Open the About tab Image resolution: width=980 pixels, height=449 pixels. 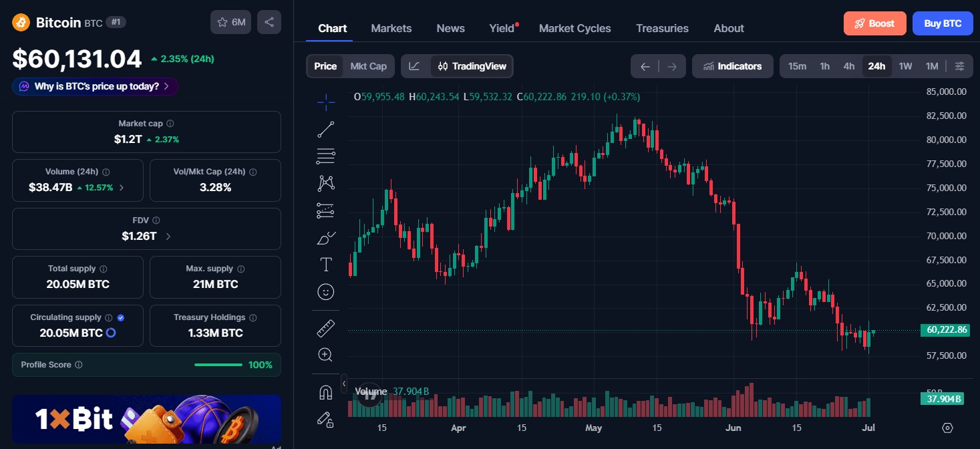pyautogui.click(x=729, y=28)
